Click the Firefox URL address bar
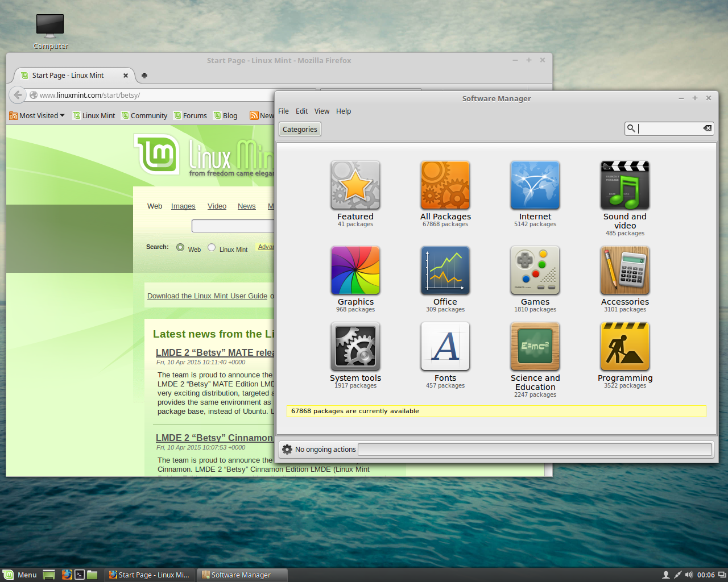The image size is (728, 582). click(171, 95)
